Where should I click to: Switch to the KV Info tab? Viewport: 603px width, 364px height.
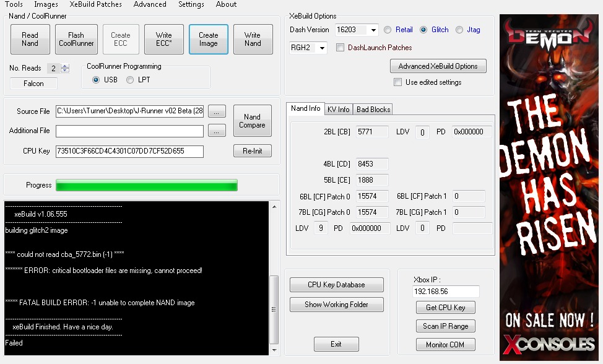pyautogui.click(x=339, y=110)
